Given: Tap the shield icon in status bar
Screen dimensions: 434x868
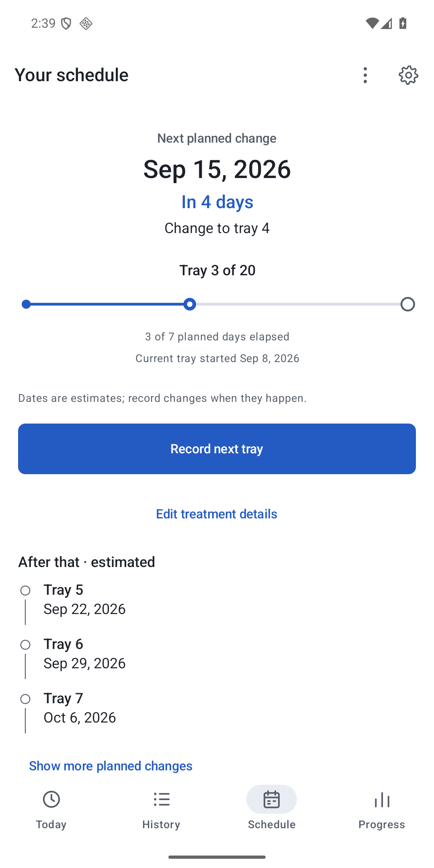Looking at the screenshot, I should (66, 24).
